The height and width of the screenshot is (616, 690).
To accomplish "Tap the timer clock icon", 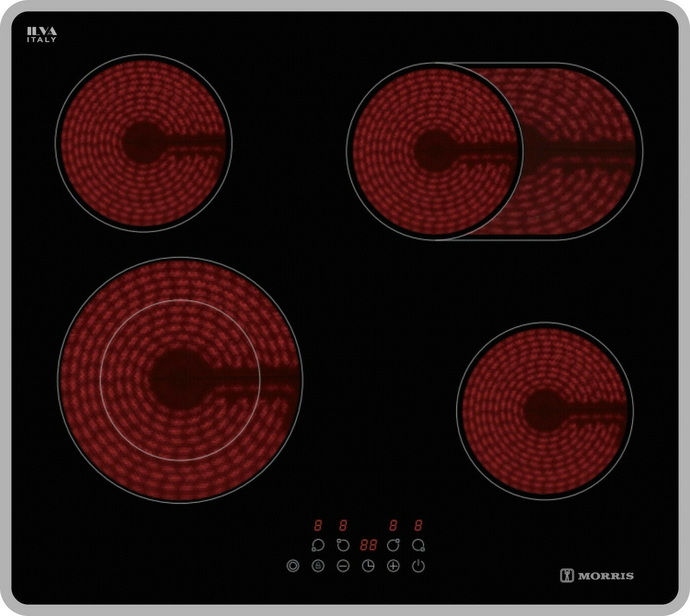I will [x=368, y=566].
